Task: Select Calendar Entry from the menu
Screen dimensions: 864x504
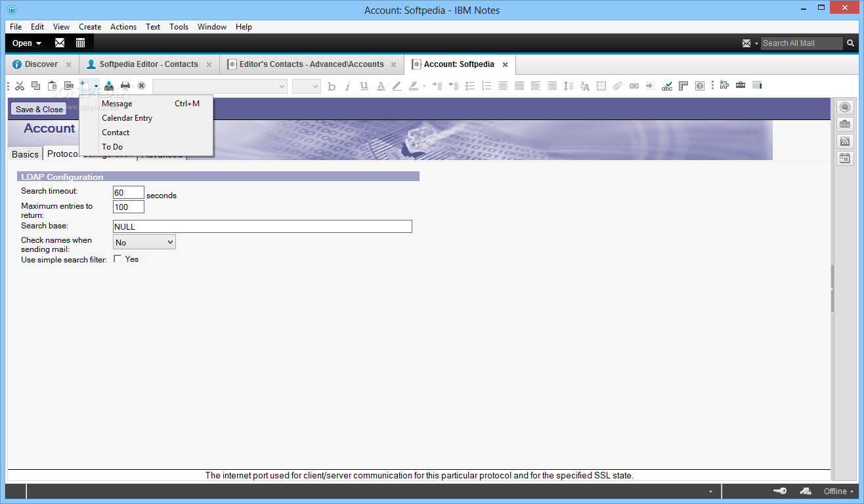Action: point(146,118)
